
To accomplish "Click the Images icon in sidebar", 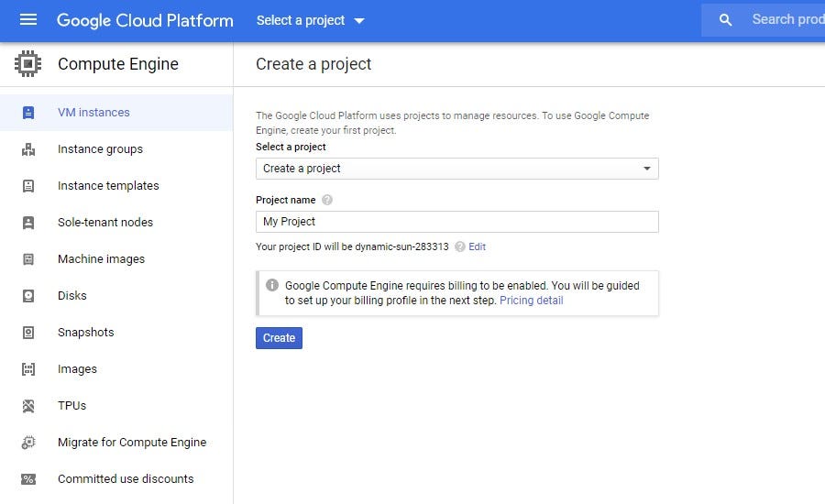I will 28,369.
